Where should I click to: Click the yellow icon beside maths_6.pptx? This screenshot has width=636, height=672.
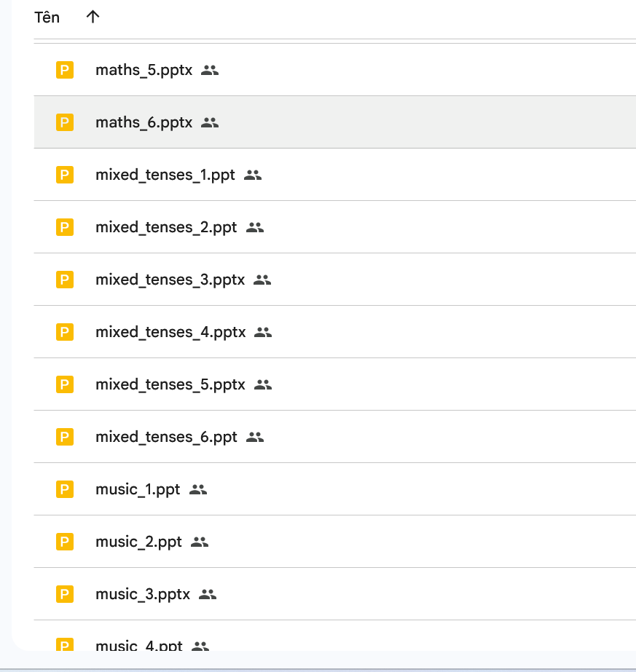point(65,122)
